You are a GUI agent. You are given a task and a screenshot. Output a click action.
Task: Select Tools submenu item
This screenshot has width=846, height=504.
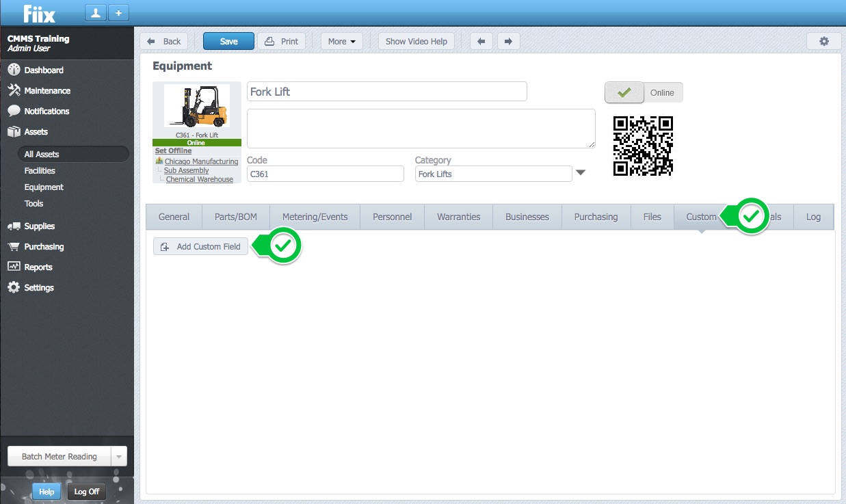coord(34,203)
